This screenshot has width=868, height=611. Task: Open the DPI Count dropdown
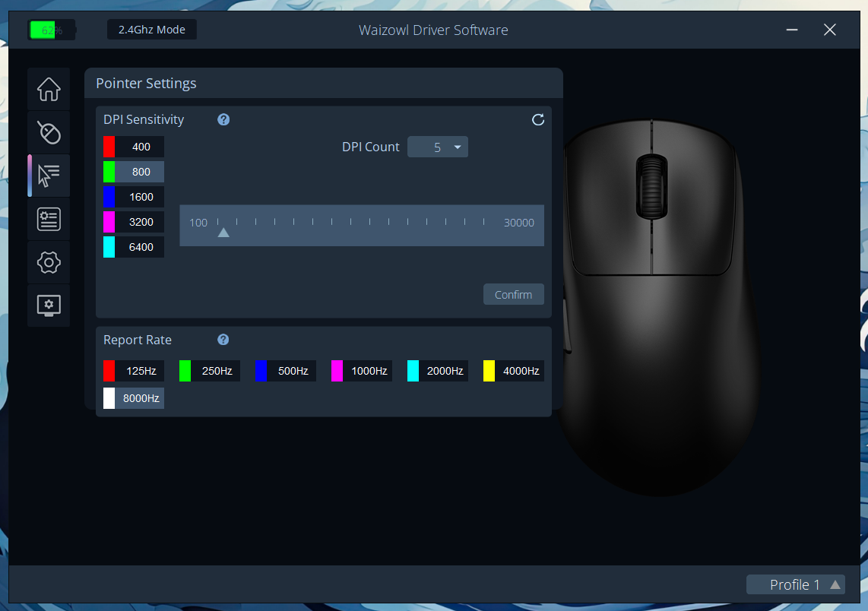(x=437, y=147)
